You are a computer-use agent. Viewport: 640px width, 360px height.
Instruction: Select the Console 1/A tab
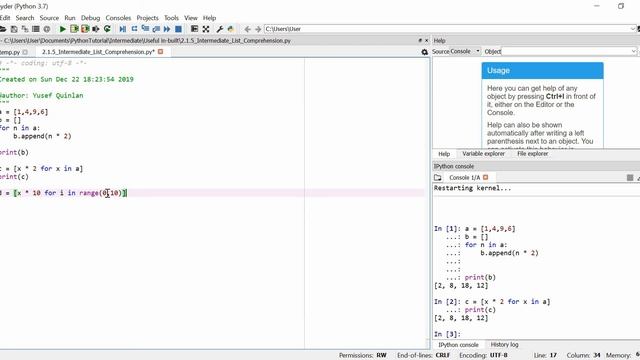tap(464, 178)
